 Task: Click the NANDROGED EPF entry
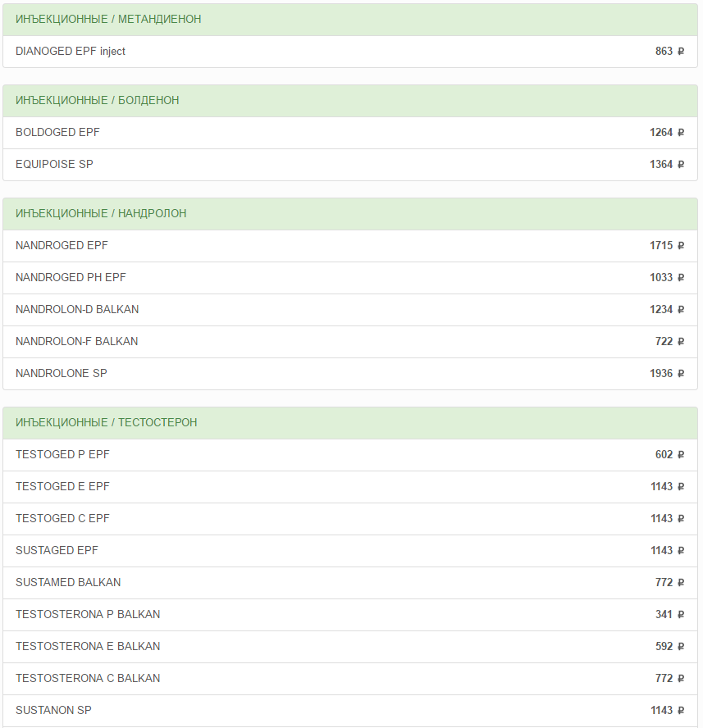pyautogui.click(x=62, y=246)
